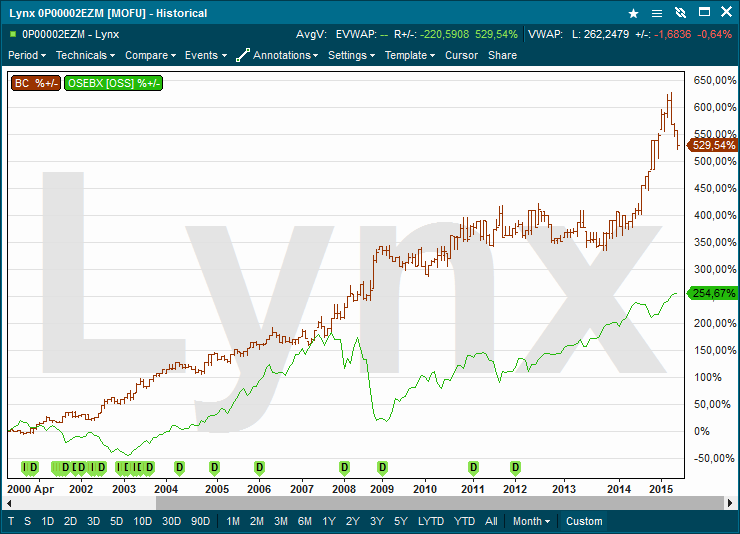This screenshot has width=740, height=534.
Task: Set range to 10D
Action: tap(143, 521)
